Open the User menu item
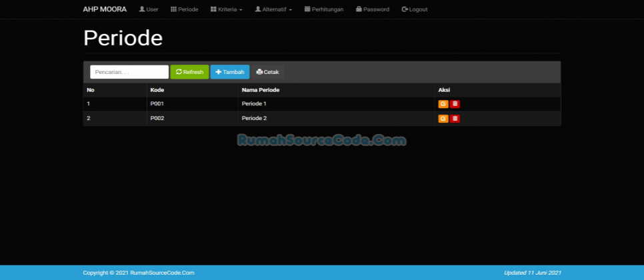 [148, 9]
